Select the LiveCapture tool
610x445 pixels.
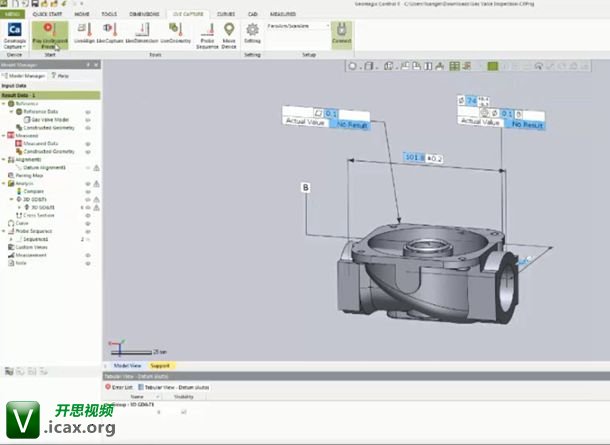pos(112,31)
